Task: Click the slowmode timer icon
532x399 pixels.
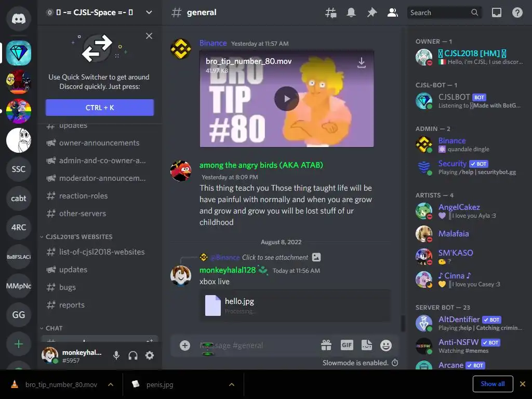Action: (395, 363)
